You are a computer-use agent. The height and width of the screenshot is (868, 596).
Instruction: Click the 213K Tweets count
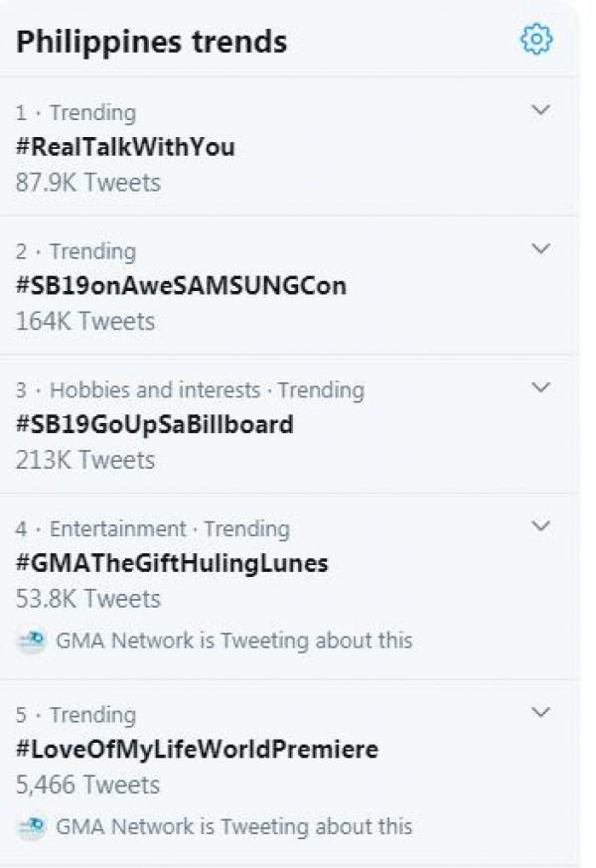85,461
